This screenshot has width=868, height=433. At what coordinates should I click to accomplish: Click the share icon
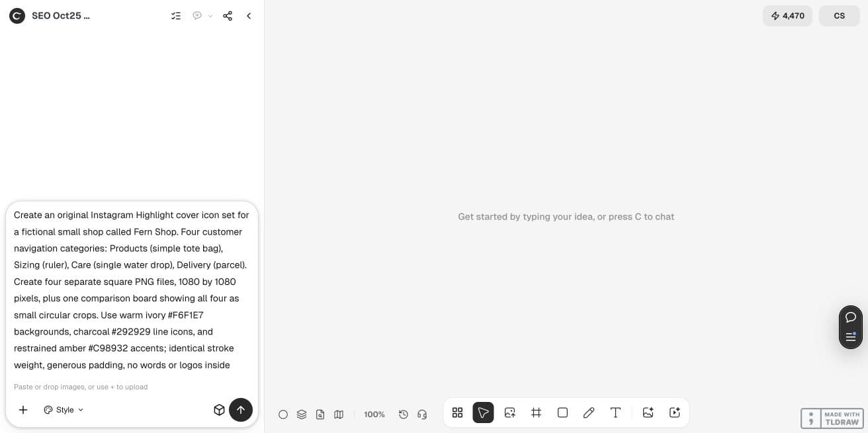pyautogui.click(x=228, y=16)
